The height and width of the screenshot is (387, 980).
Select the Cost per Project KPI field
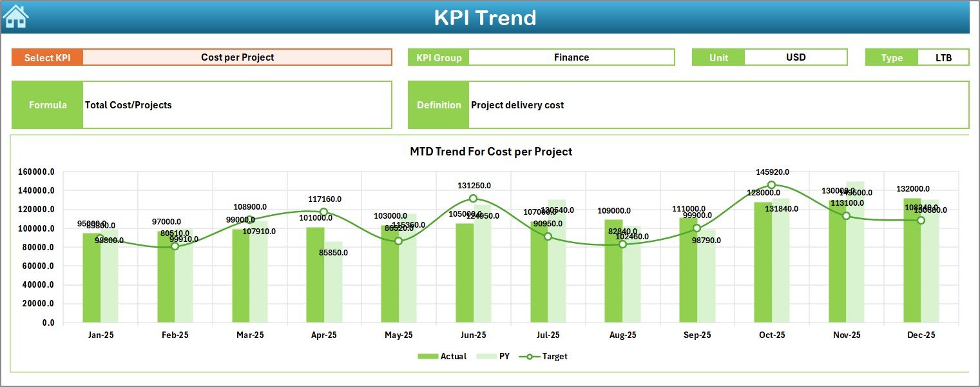[238, 57]
